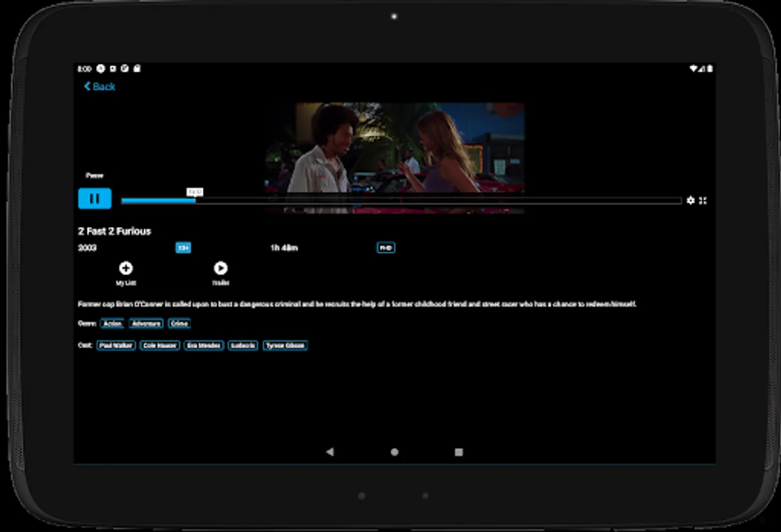Open cast member Paul Walker

[x=116, y=345]
